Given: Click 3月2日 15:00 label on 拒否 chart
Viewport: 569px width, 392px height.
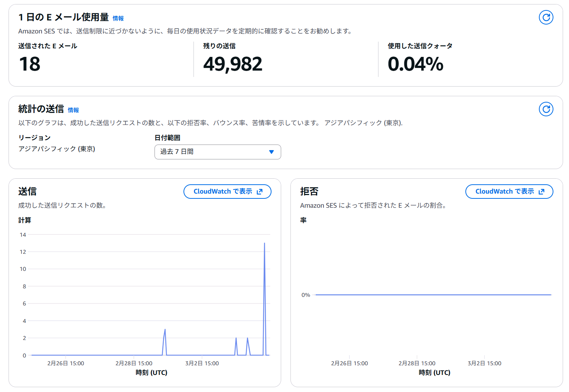Looking at the screenshot, I should pyautogui.click(x=484, y=363).
